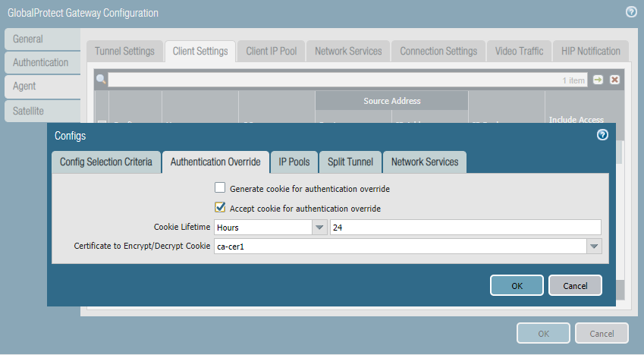Enable Generate cookie for authentication override

click(220, 188)
